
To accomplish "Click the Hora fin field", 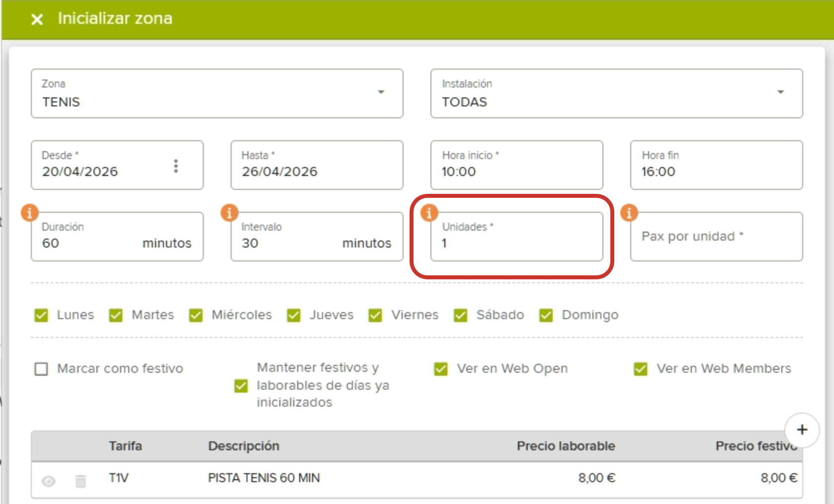I will [x=716, y=165].
